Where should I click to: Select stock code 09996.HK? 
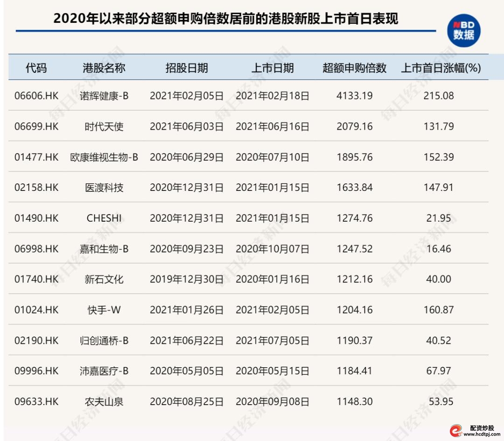coord(36,371)
